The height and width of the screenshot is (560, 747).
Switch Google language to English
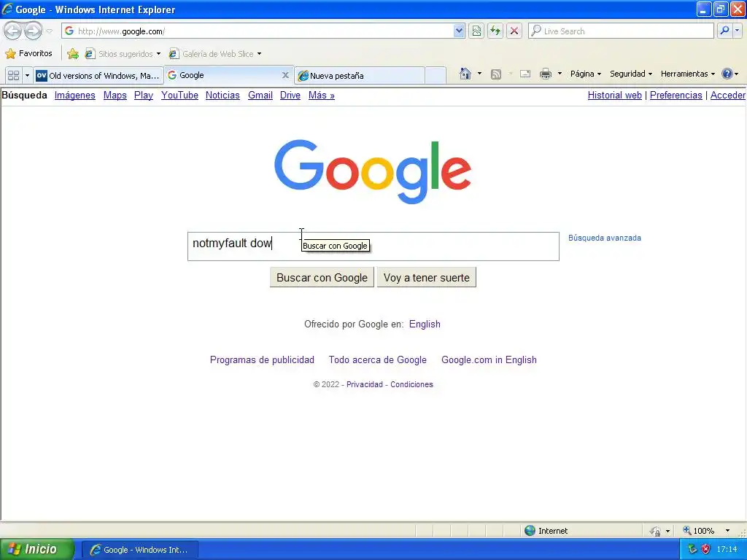(x=425, y=324)
